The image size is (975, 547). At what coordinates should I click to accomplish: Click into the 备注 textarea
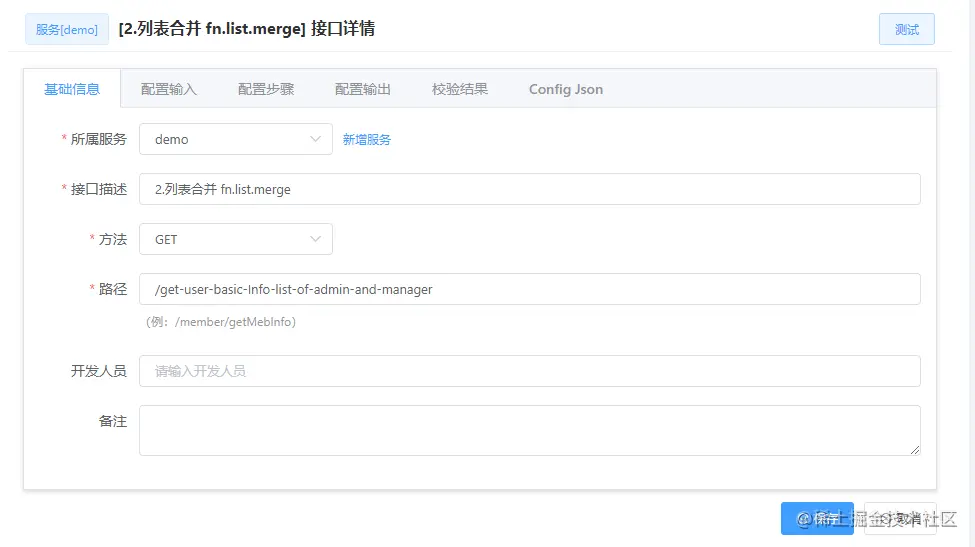coord(530,430)
